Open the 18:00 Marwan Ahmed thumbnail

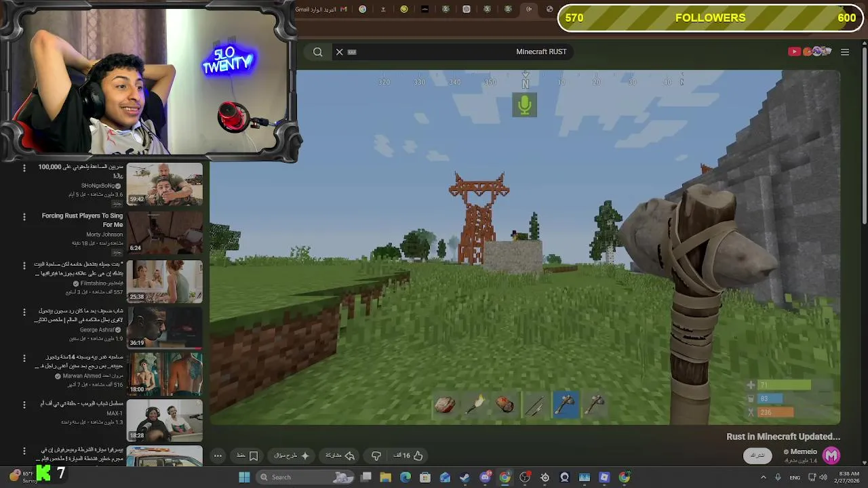(165, 373)
